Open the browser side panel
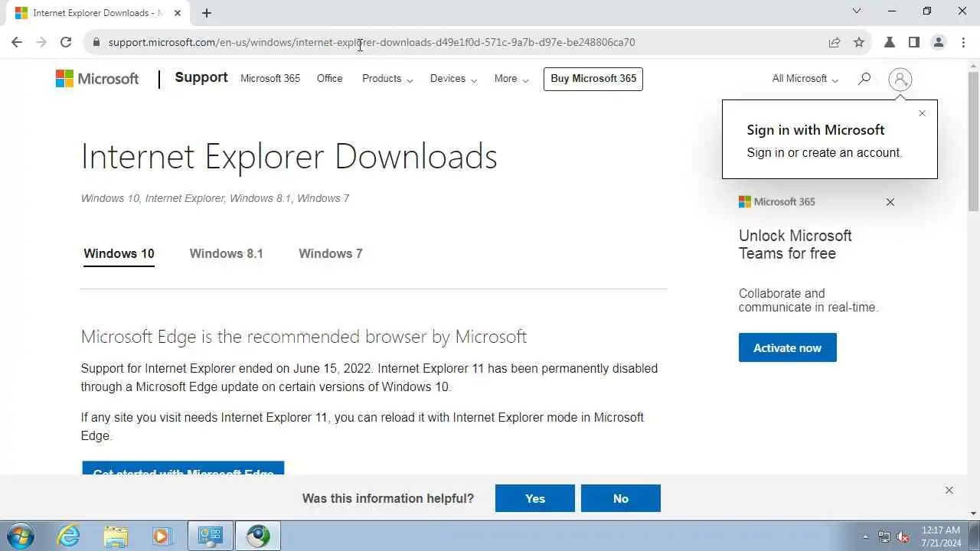This screenshot has height=551, width=980. (x=914, y=42)
